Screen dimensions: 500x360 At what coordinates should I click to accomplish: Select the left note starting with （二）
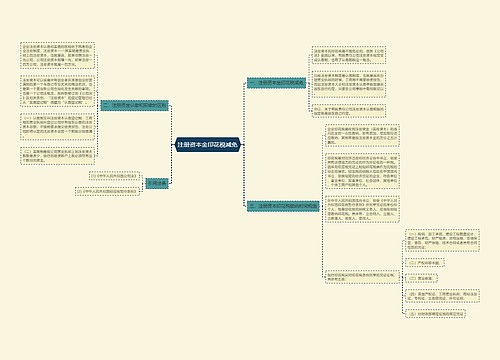57,156
